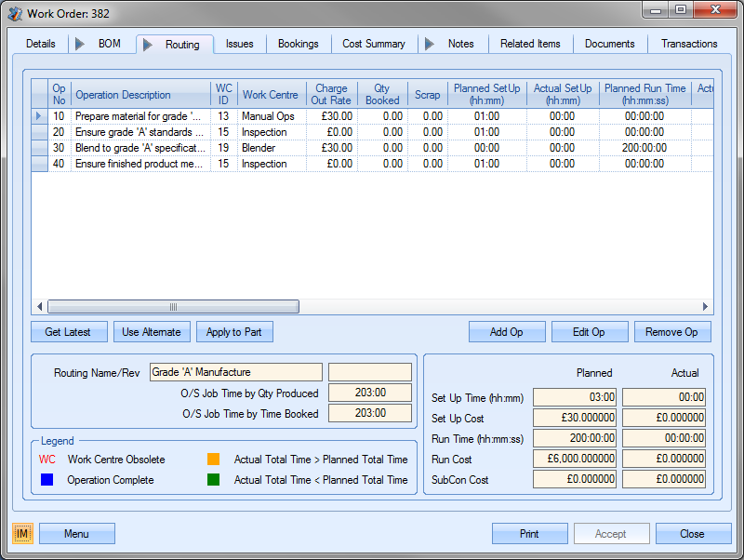The image size is (744, 560).
Task: Click row selector arrow for operation 10
Action: [x=39, y=116]
